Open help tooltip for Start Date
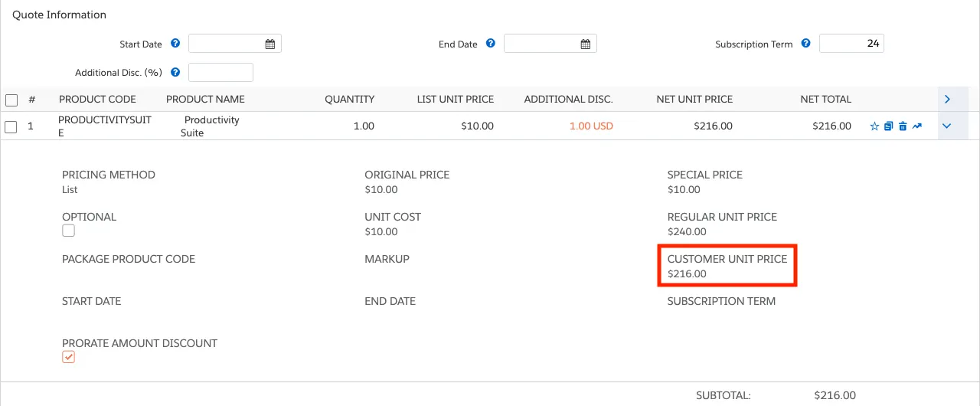 175,44
